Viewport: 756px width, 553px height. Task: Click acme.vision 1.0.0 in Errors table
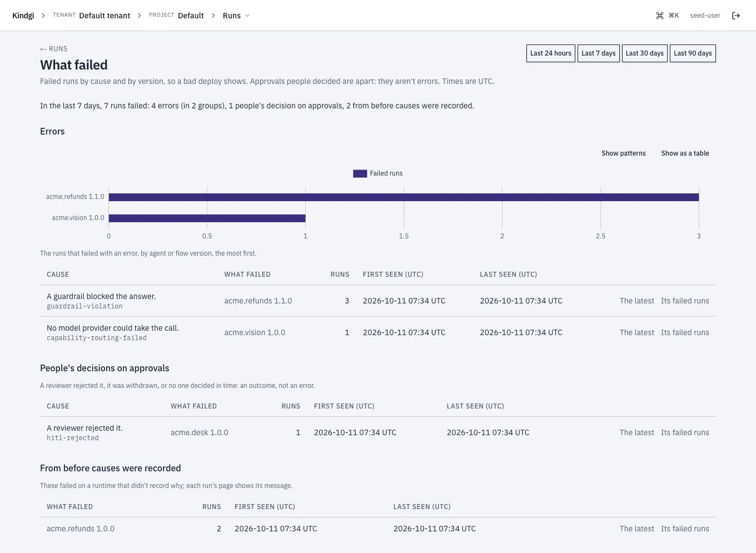[255, 332]
